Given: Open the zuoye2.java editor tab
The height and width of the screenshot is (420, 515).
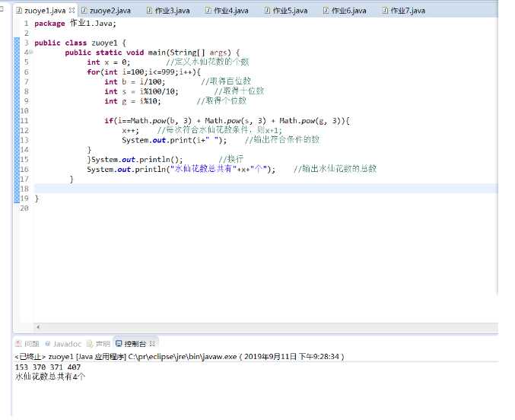Looking at the screenshot, I should 110,11.
